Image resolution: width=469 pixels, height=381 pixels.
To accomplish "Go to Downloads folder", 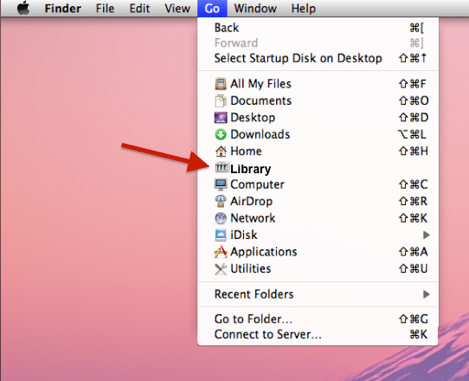I will [318, 134].
